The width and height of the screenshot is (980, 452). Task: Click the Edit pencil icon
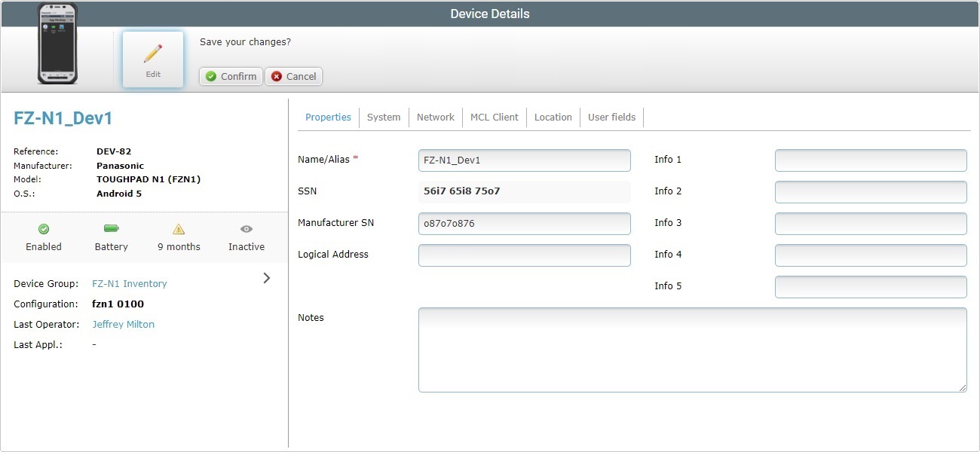point(152,51)
